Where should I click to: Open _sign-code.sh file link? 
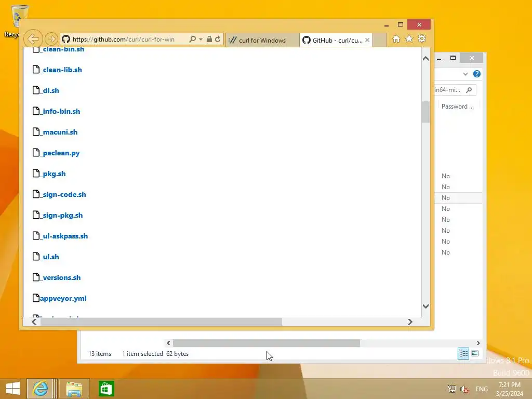point(64,194)
